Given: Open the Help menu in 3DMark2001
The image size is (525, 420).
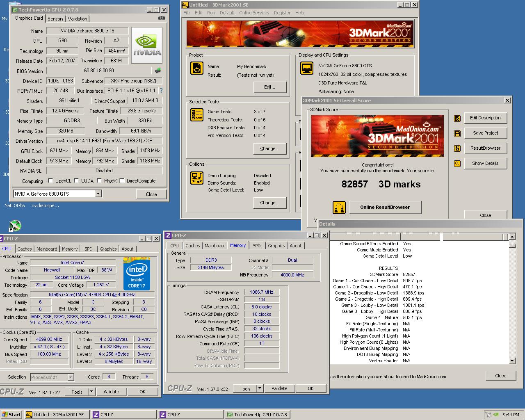Looking at the screenshot, I should pos(300,13).
